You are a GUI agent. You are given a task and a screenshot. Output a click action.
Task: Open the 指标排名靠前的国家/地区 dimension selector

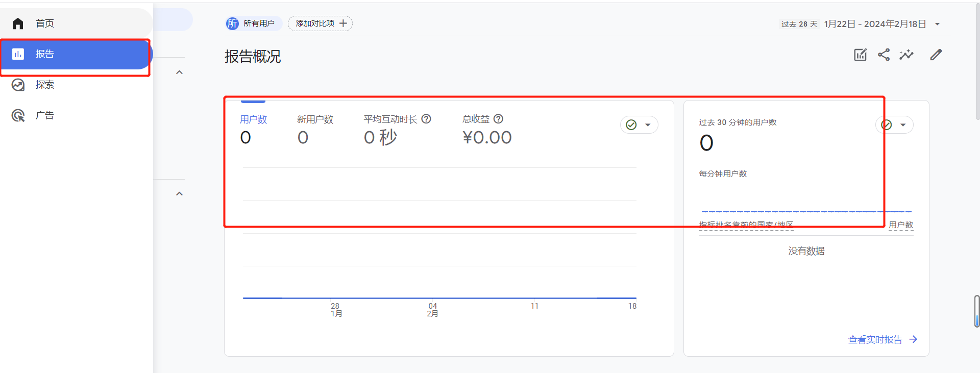(746, 225)
